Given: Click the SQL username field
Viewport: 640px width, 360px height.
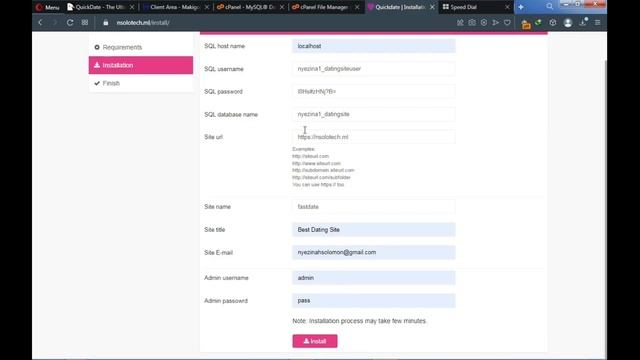Looking at the screenshot, I should (373, 69).
